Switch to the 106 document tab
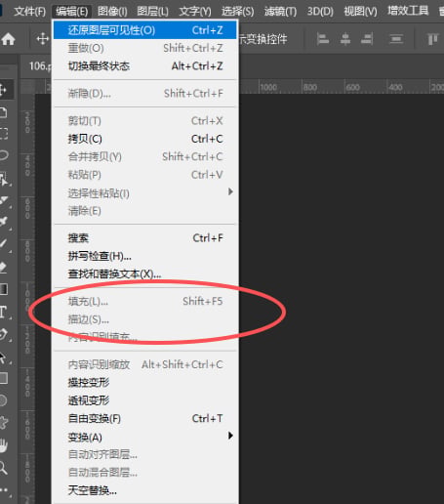 [x=40, y=66]
